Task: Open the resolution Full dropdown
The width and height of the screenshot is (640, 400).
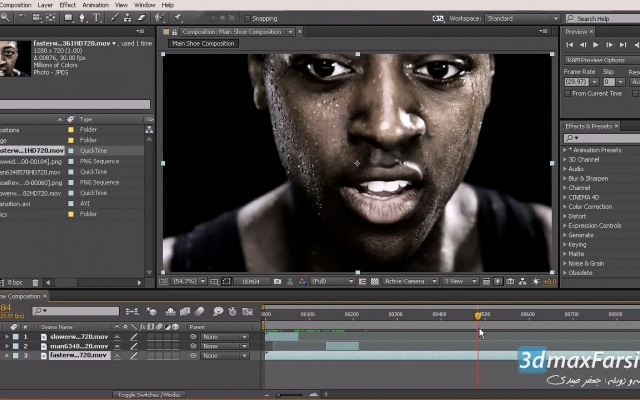Action: click(332, 282)
